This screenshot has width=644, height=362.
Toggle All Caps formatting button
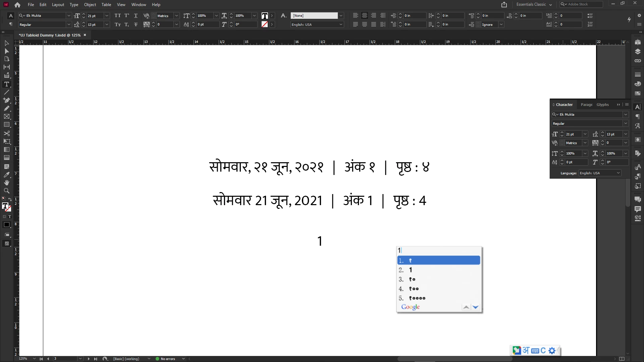[117, 16]
